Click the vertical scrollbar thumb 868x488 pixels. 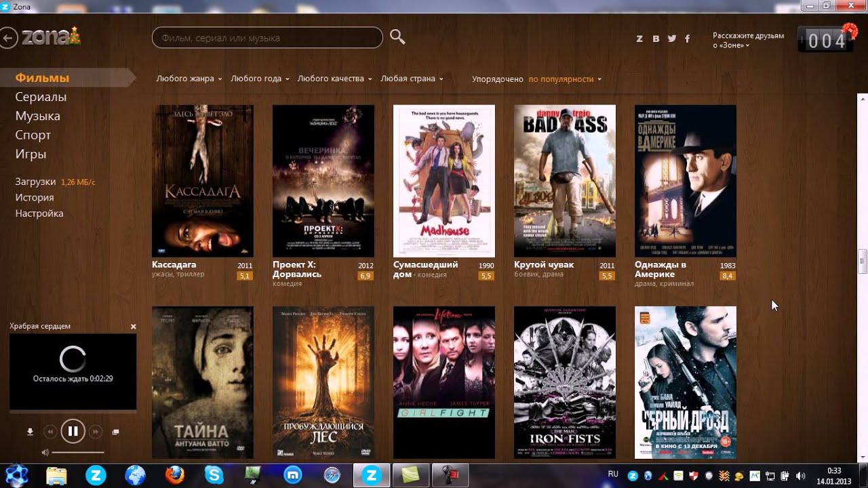(x=863, y=262)
